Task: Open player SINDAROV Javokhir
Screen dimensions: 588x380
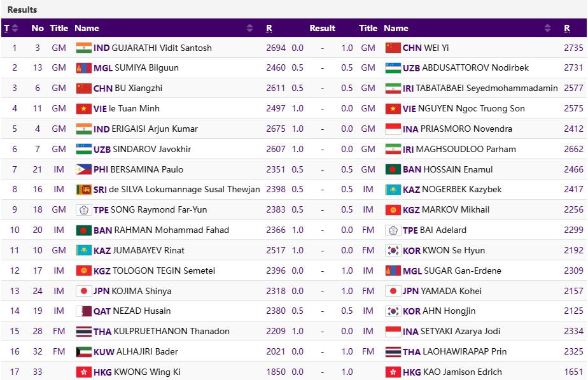Action: [x=151, y=149]
